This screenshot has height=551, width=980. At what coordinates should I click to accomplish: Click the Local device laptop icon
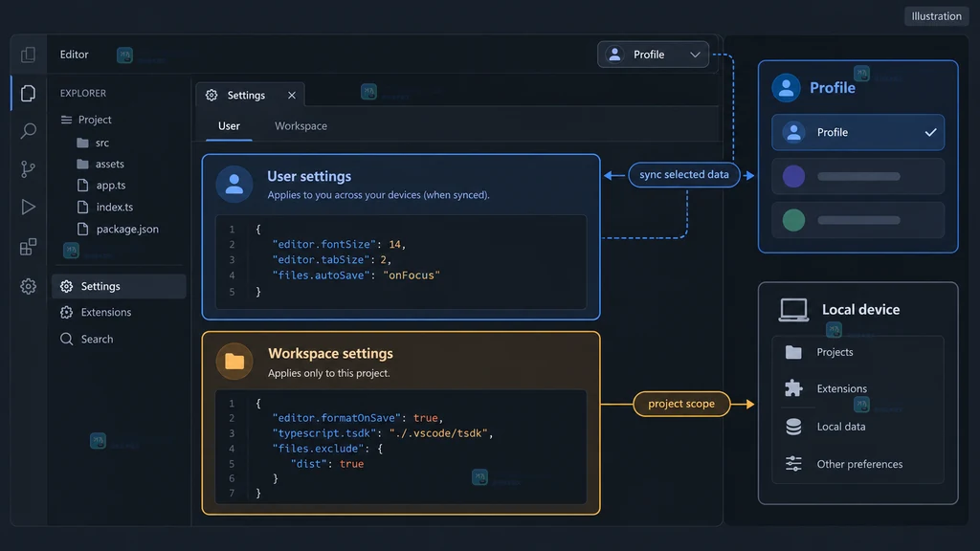793,310
